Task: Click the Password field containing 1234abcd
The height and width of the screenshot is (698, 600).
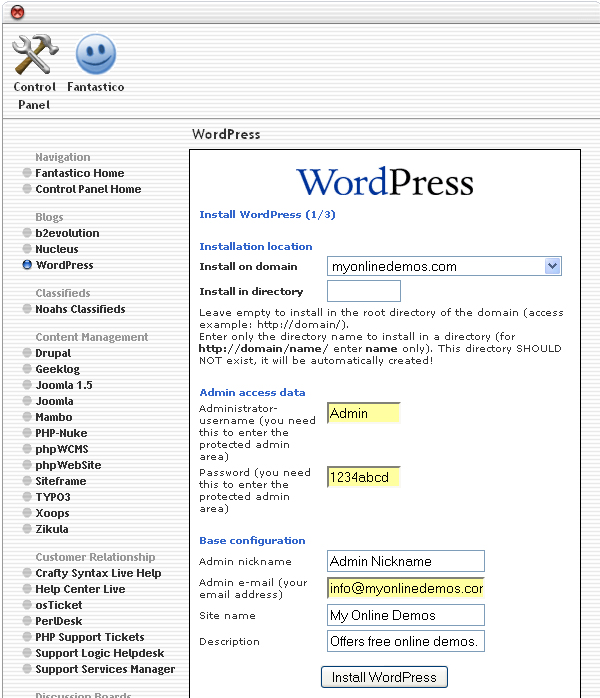Action: point(364,477)
